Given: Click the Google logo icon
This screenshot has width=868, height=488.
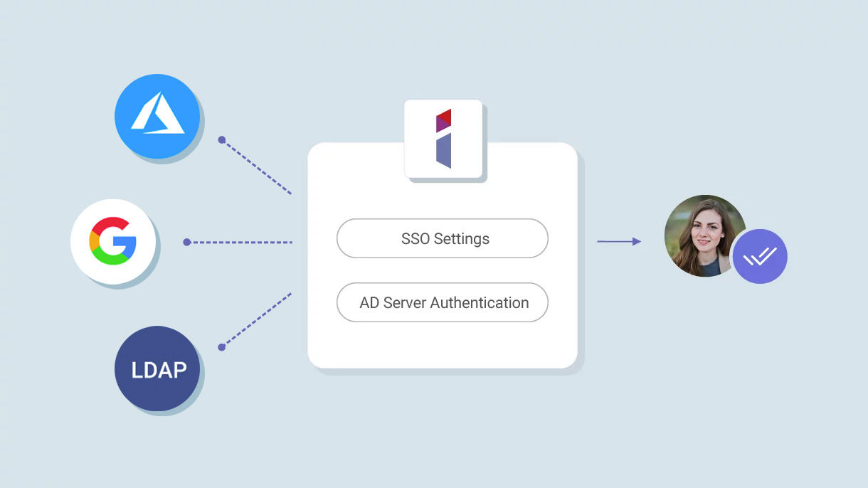Looking at the screenshot, I should click(113, 242).
